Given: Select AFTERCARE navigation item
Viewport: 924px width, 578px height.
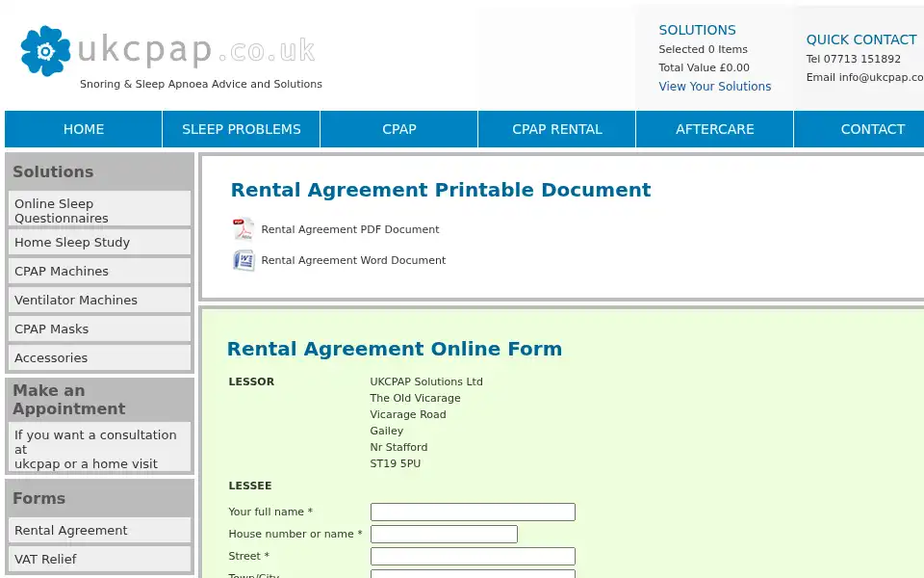Looking at the screenshot, I should coord(715,129).
